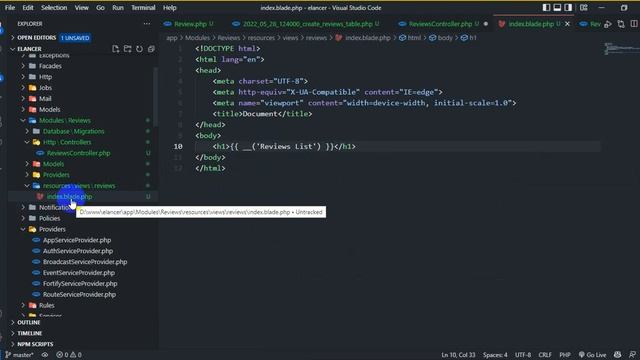
Task: Collapse the app Providers folder
Action: [52, 229]
